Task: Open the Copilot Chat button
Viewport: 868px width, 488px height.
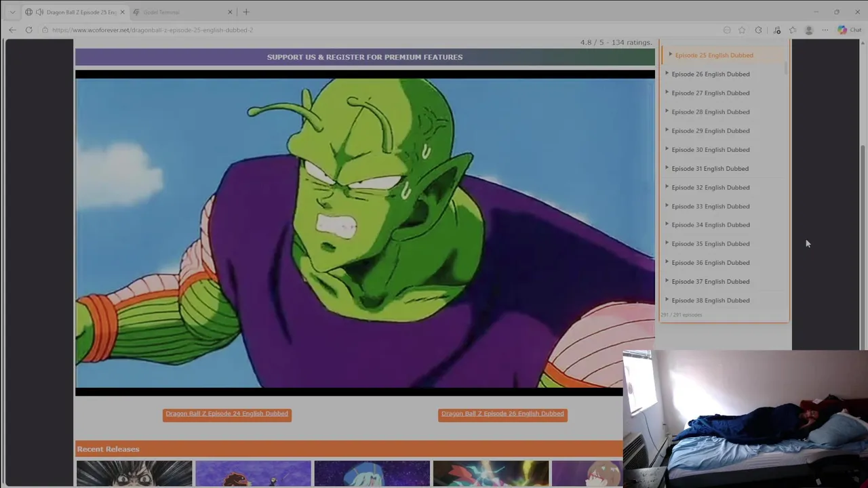Action: coord(849,30)
